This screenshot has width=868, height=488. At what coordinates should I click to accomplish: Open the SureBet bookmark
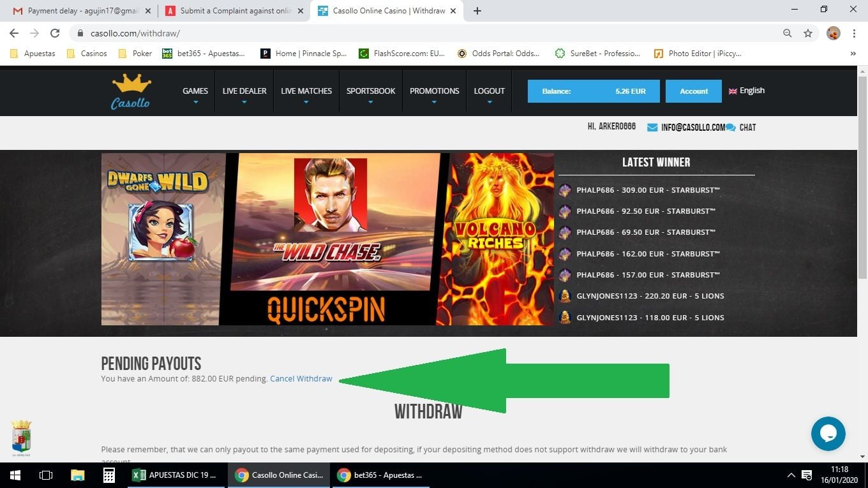598,54
